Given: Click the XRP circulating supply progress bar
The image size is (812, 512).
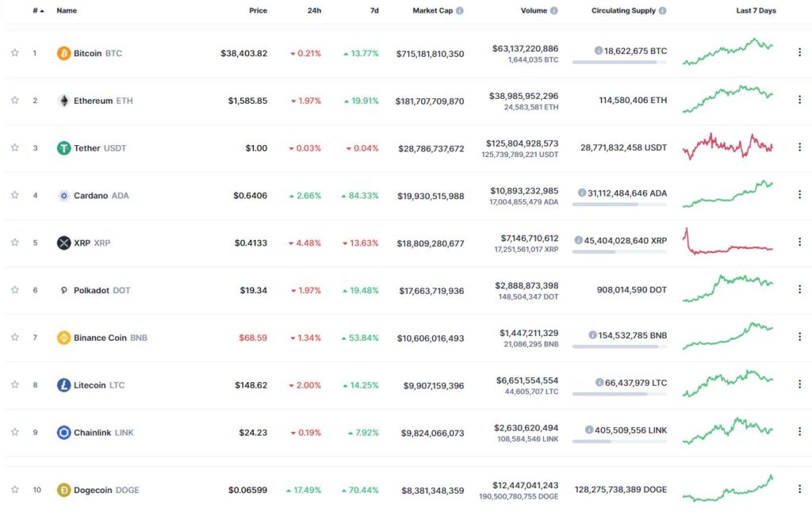Looking at the screenshot, I should 619,251.
